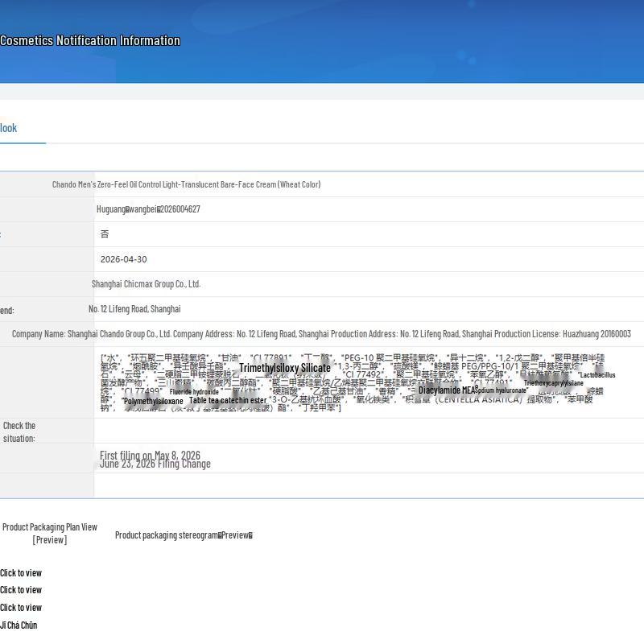
Task: Open the "look" tab
Action: tap(9, 128)
